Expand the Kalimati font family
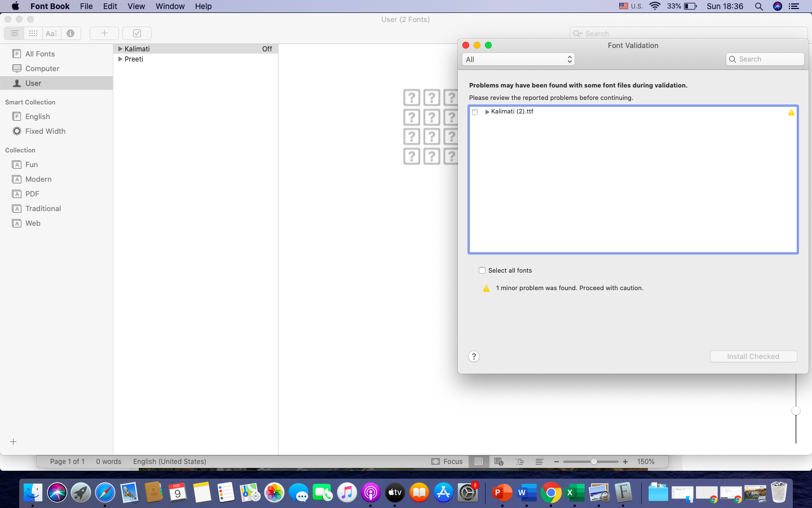812x508 pixels. [x=120, y=49]
